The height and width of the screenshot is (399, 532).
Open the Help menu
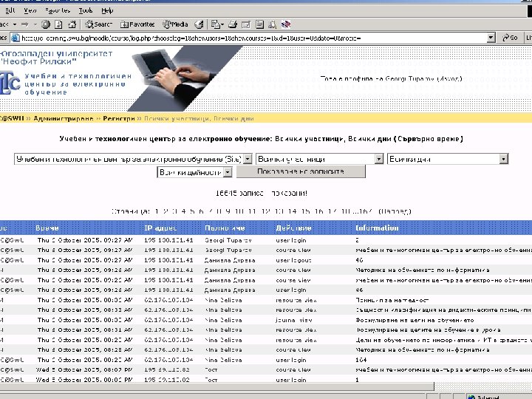[x=107, y=10]
